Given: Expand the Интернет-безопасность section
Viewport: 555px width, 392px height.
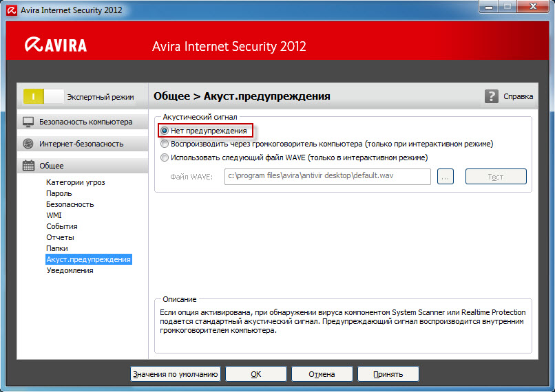Looking at the screenshot, I should (83, 144).
